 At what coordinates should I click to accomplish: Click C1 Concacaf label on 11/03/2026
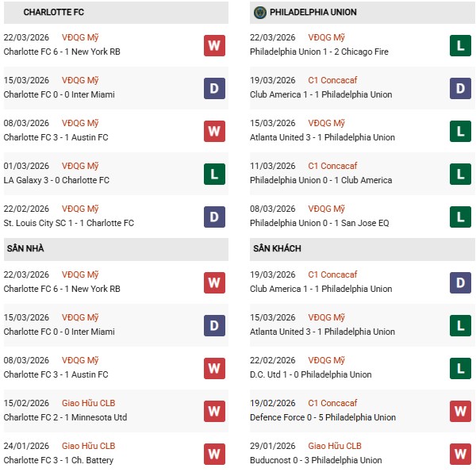[334, 166]
